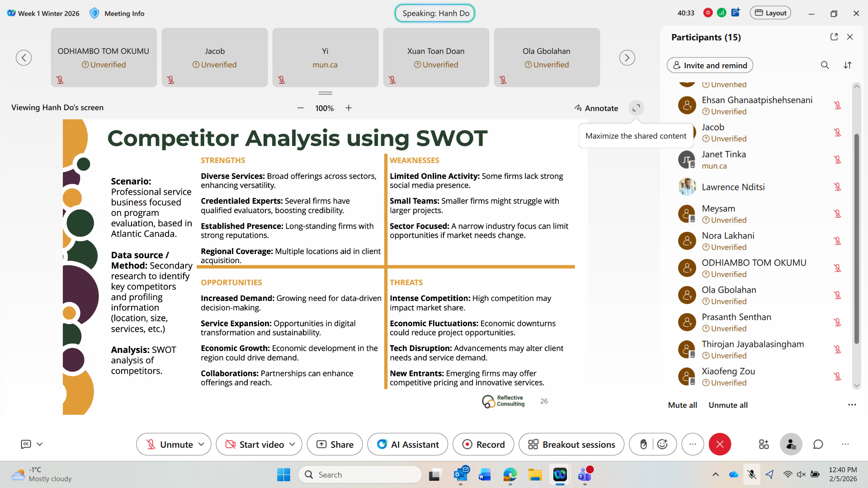Toggle mute for Lawrence Nditsi

click(x=837, y=187)
